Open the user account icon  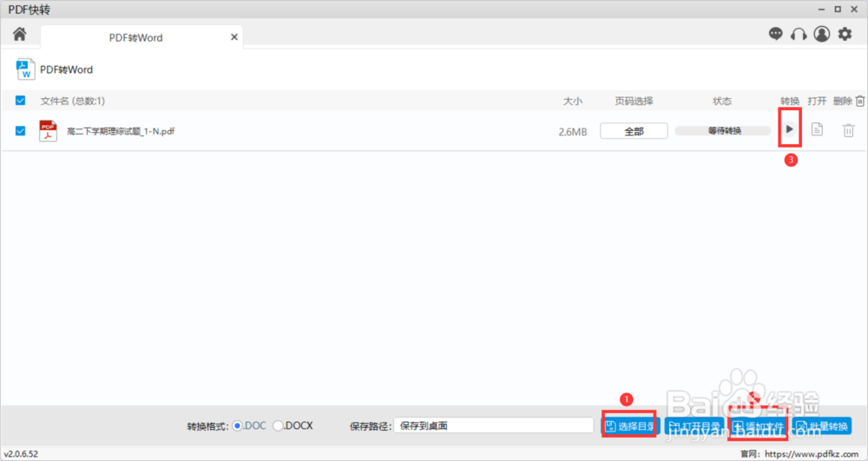click(x=821, y=35)
